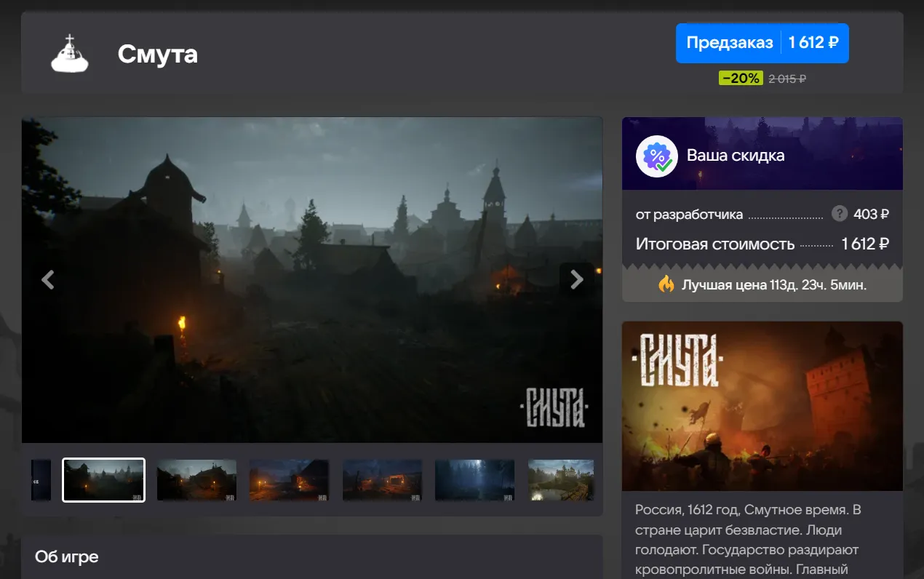Click the question mark help icon
The height and width of the screenshot is (579, 924).
[840, 214]
